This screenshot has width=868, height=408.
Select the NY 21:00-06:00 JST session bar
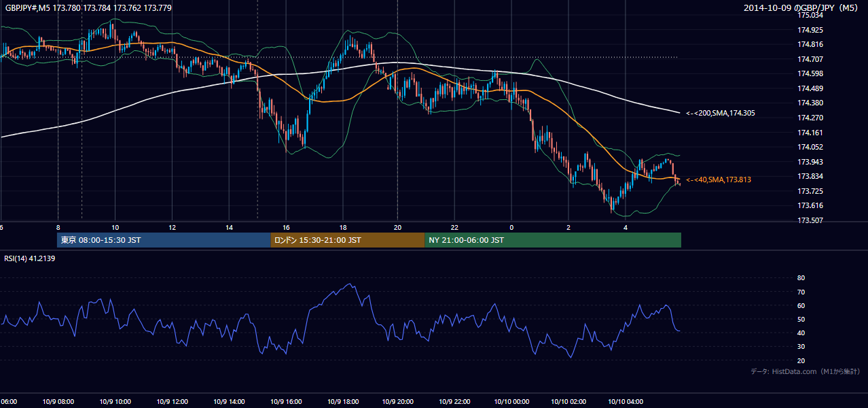point(553,240)
